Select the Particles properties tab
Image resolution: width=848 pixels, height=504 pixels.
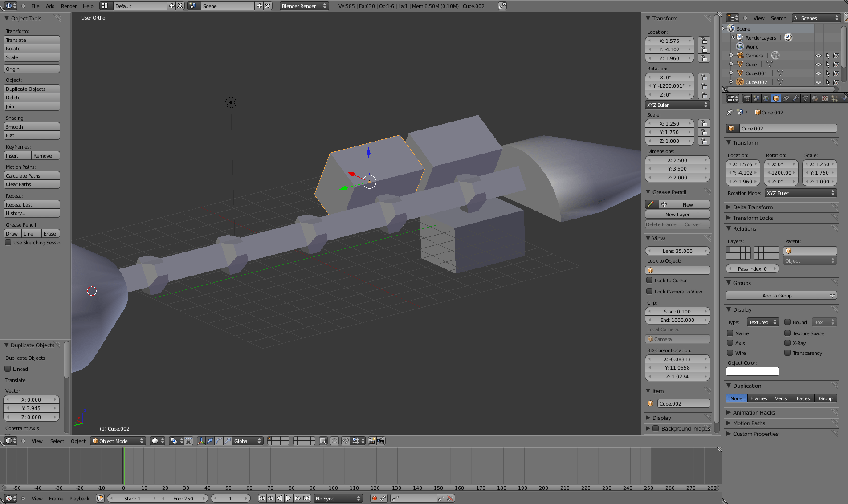[x=835, y=98]
